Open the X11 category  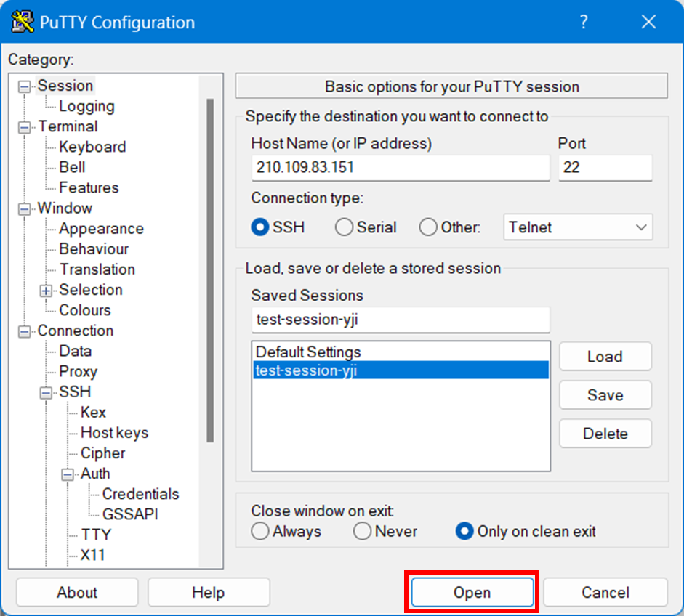pyautogui.click(x=92, y=556)
